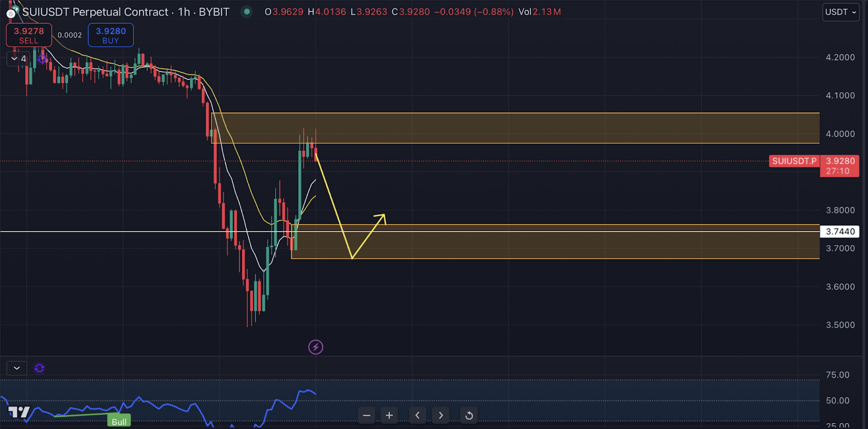The image size is (868, 429).
Task: Reset the chart view
Action: click(469, 415)
